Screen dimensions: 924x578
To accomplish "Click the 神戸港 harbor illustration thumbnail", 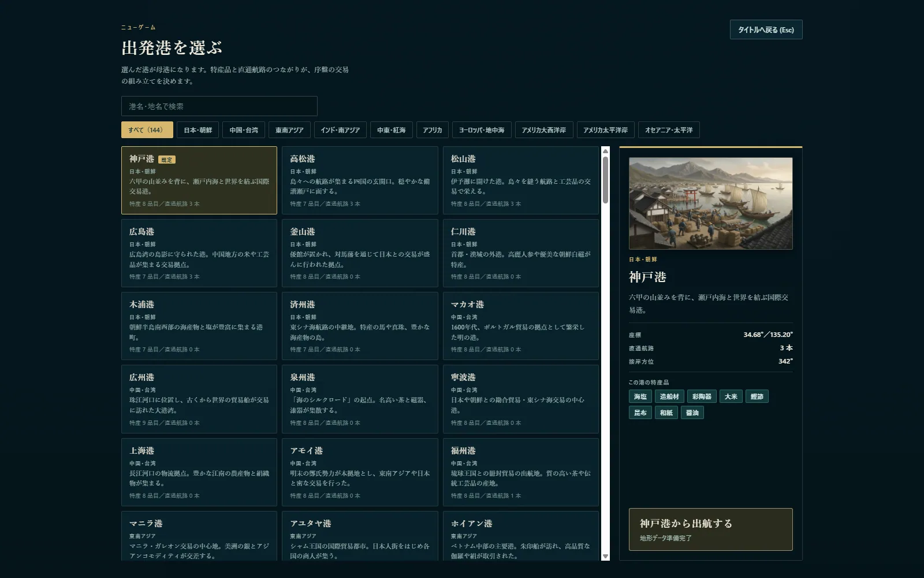I will (710, 203).
